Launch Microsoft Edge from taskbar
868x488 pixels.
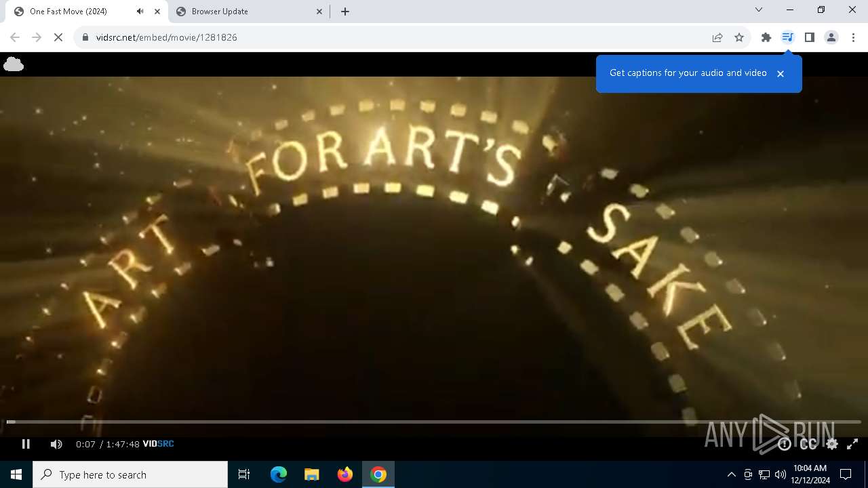(279, 474)
